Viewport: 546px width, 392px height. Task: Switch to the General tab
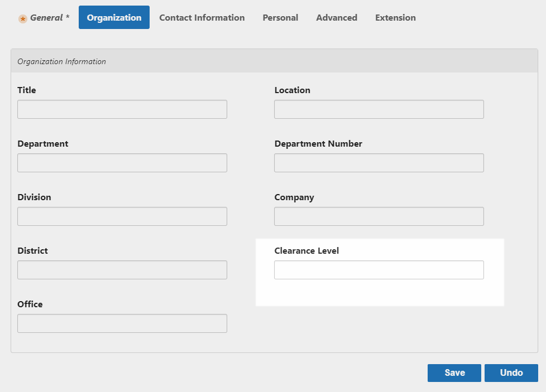(49, 18)
